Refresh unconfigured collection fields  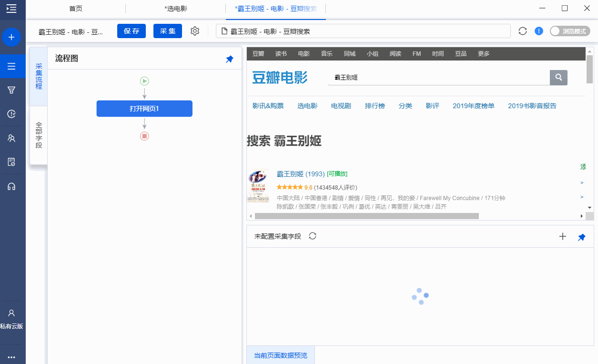tap(313, 236)
